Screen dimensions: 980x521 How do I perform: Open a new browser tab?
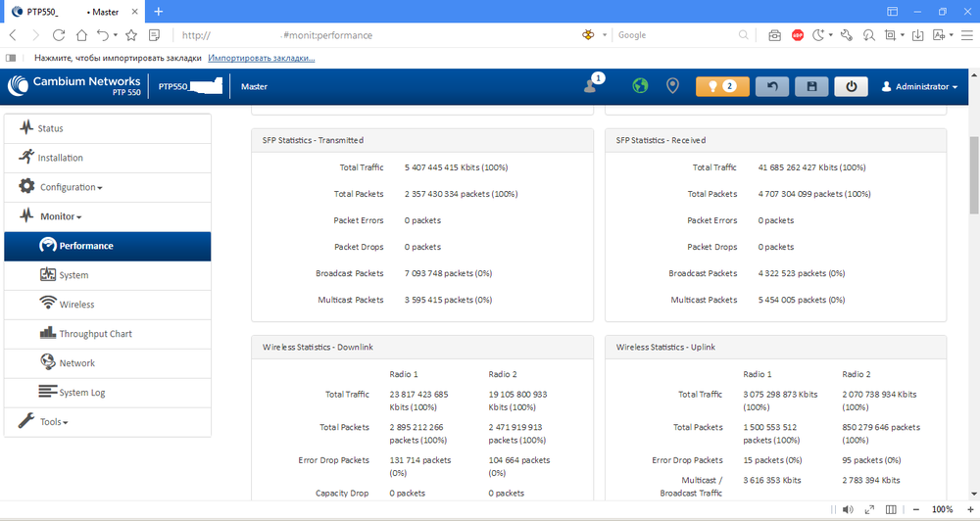coord(159,11)
